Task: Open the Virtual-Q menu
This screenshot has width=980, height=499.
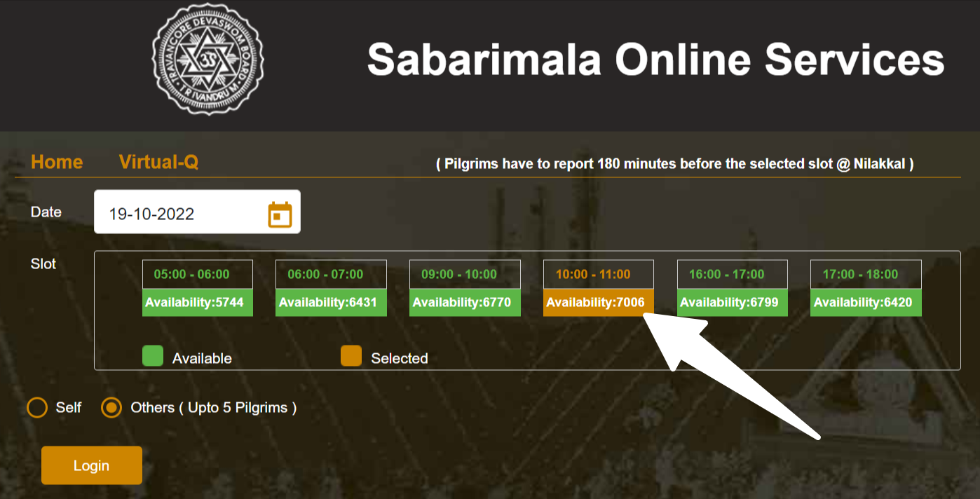Action: (158, 162)
